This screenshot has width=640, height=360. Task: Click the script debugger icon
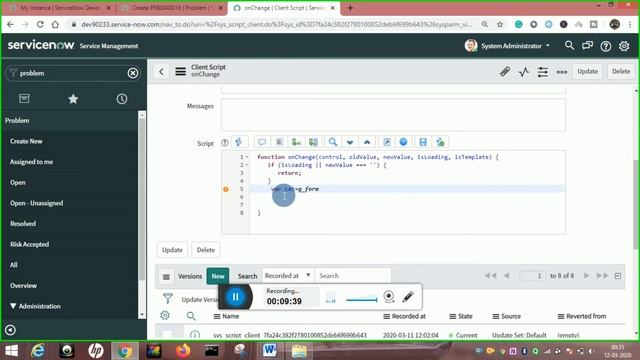click(440, 142)
